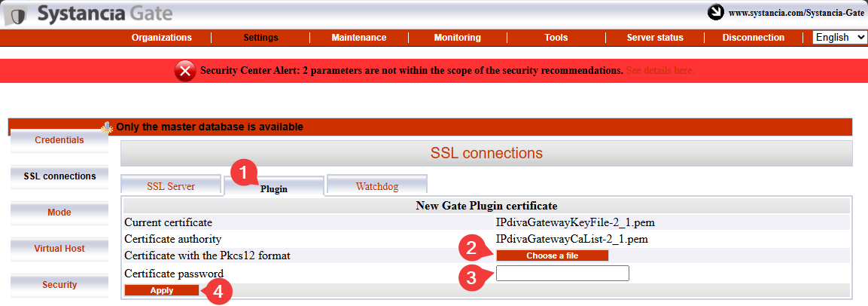Open the Maintenance menu
Screen dimensions: 868x306
coord(358,38)
